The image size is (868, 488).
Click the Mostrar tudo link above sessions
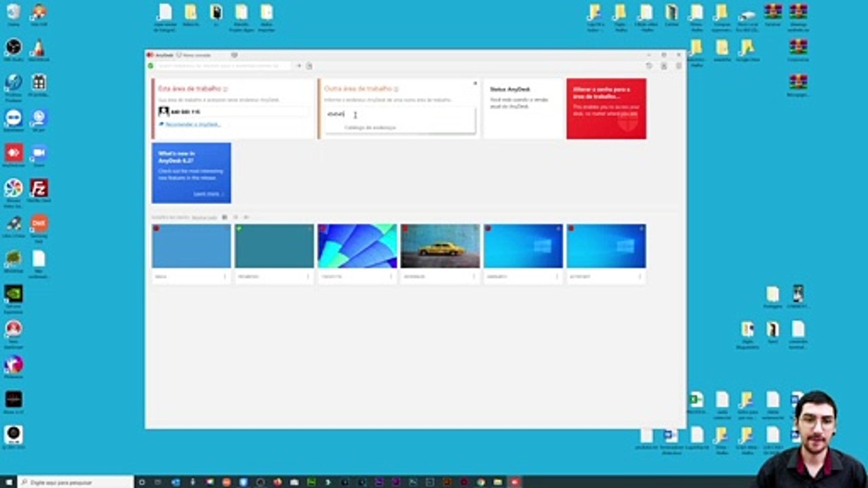click(x=204, y=218)
